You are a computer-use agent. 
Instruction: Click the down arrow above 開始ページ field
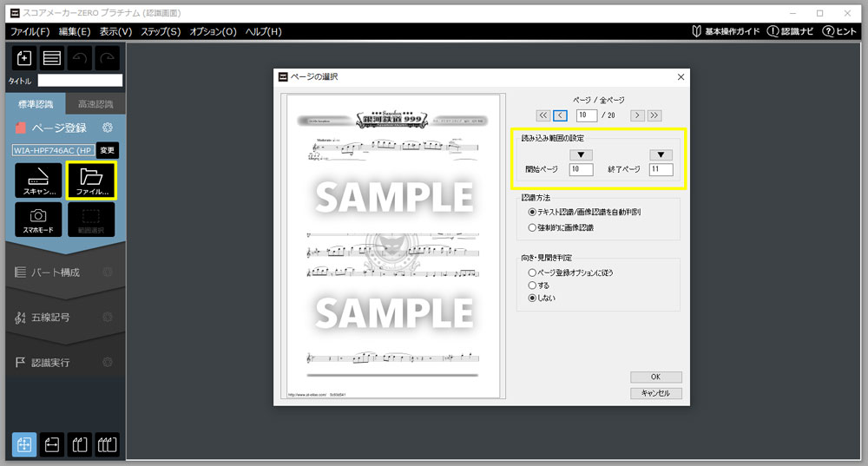tap(581, 155)
